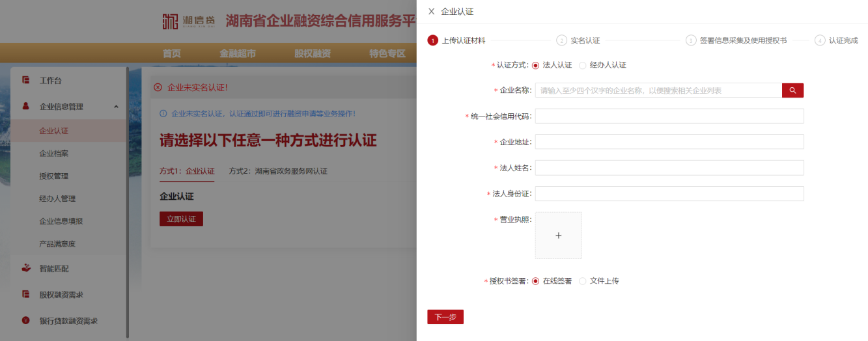Choose the 经办人认证 radio option
868x341 pixels.
click(583, 65)
